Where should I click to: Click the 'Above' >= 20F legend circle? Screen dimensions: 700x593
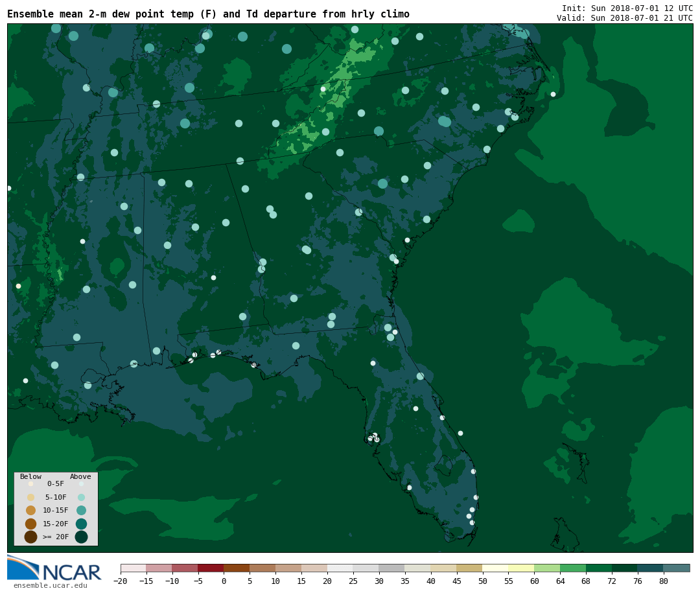(81, 537)
